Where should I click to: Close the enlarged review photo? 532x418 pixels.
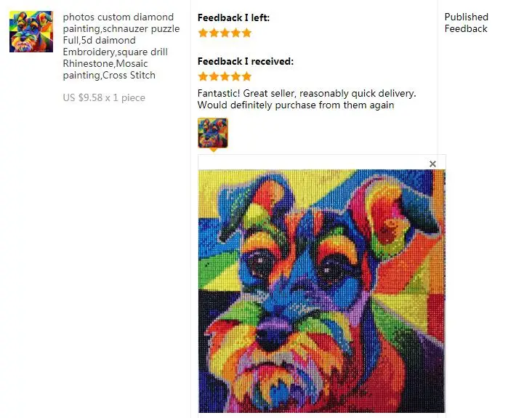(432, 164)
